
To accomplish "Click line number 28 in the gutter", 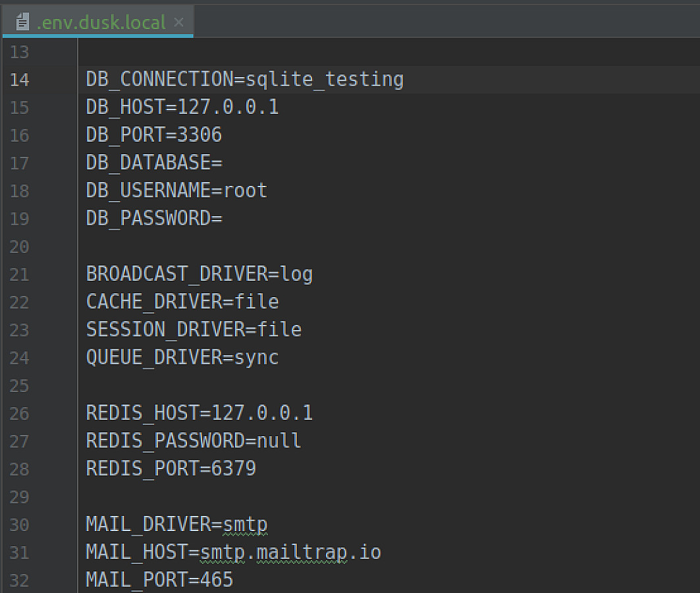I will (x=19, y=468).
